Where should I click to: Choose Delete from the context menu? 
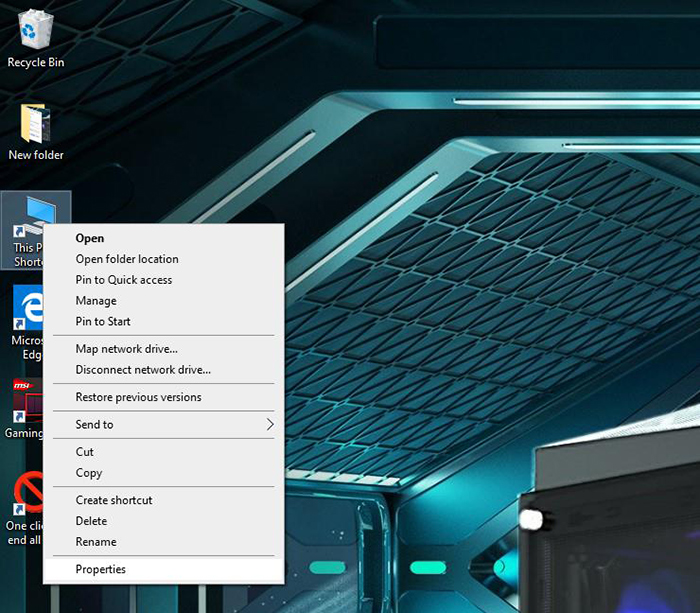click(91, 521)
